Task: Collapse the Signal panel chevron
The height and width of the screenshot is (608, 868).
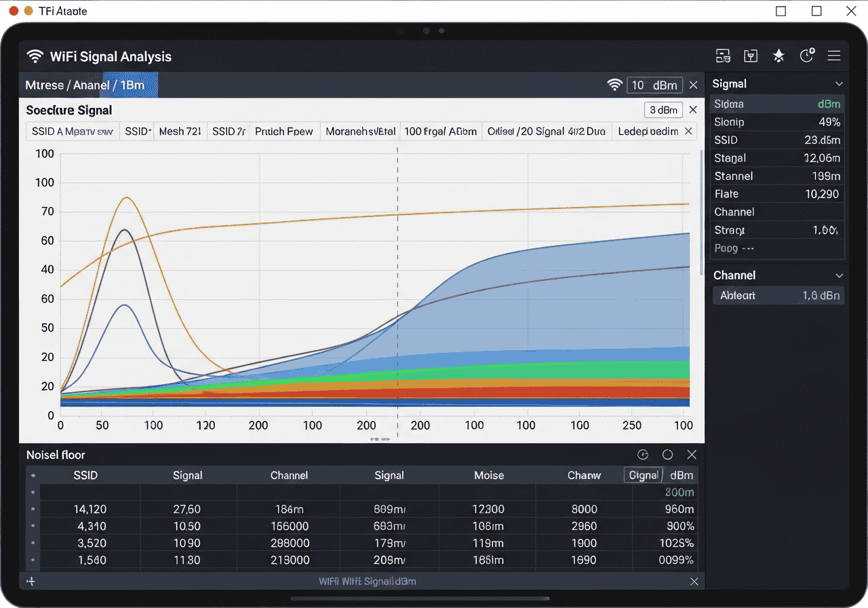Action: click(839, 84)
